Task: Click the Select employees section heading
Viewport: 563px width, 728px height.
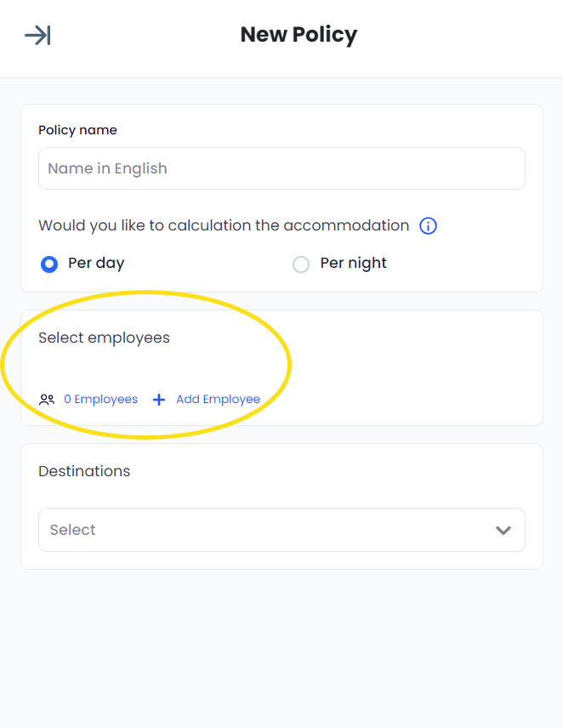Action: click(x=104, y=338)
